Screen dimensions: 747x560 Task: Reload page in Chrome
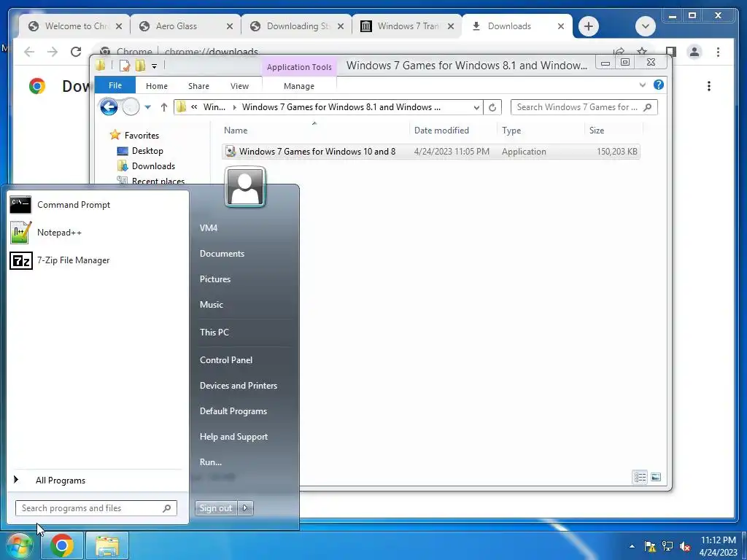76,52
